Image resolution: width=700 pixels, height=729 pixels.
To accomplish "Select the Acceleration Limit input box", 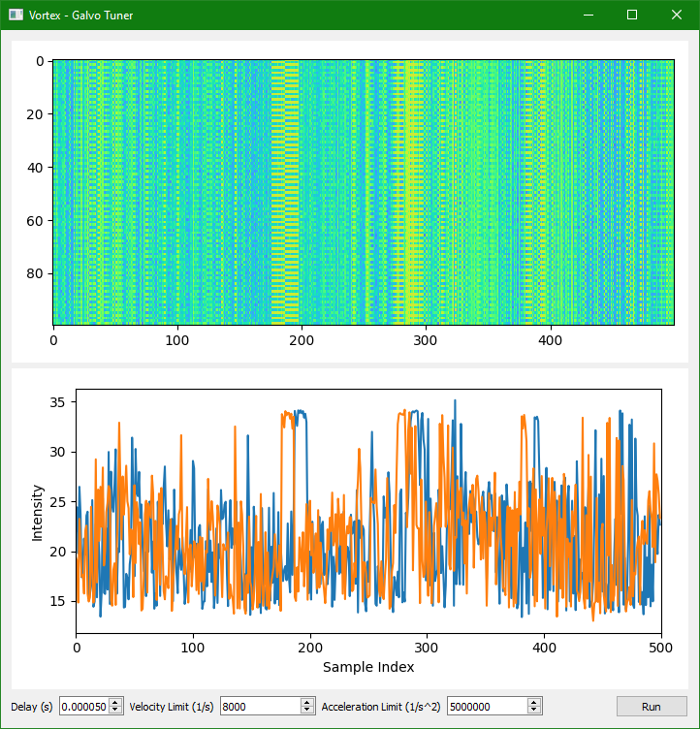I will pos(487,707).
